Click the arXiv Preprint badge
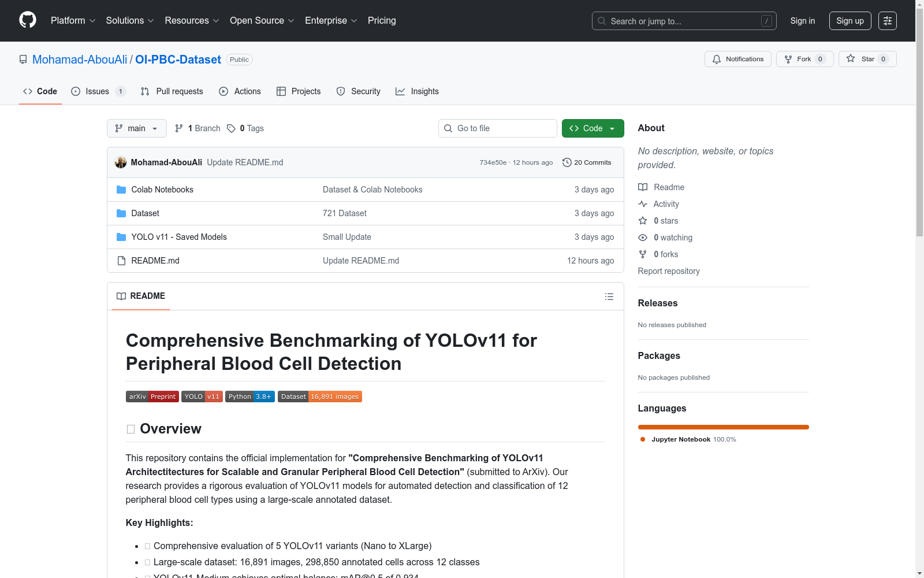The image size is (924, 578). pos(152,397)
